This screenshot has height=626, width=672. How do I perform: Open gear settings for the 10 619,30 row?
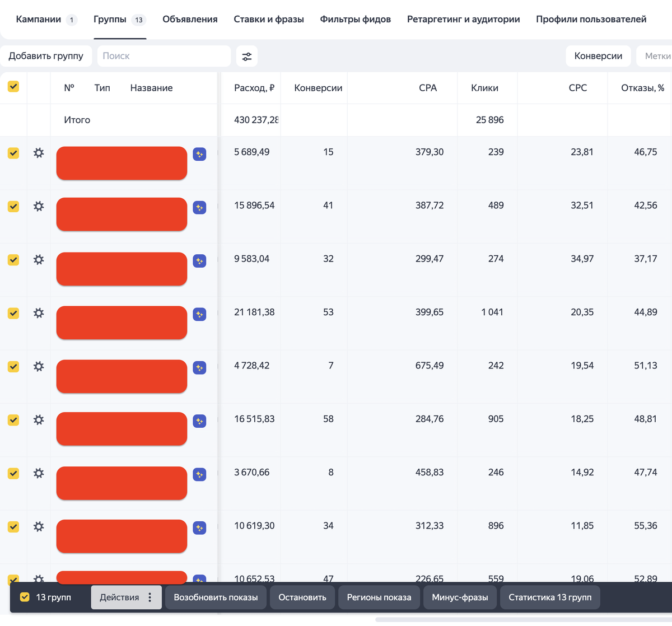39,526
